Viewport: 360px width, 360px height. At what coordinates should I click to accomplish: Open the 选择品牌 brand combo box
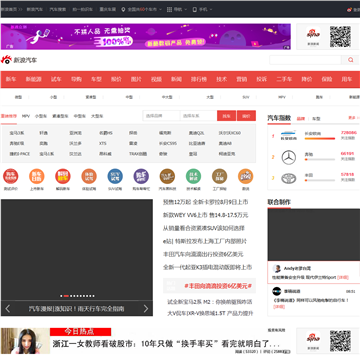click(x=161, y=116)
